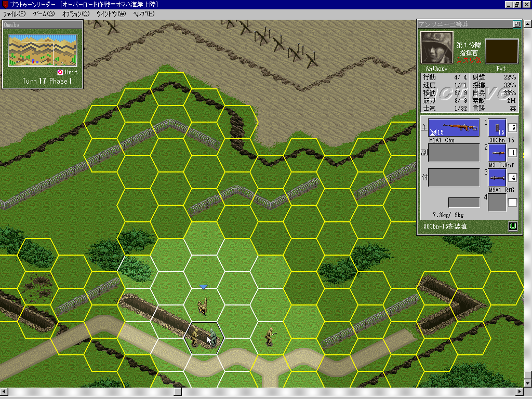Click the empty gray bar above the weight text
Image resolution: width=532 pixels, height=399 pixels.
point(464,203)
